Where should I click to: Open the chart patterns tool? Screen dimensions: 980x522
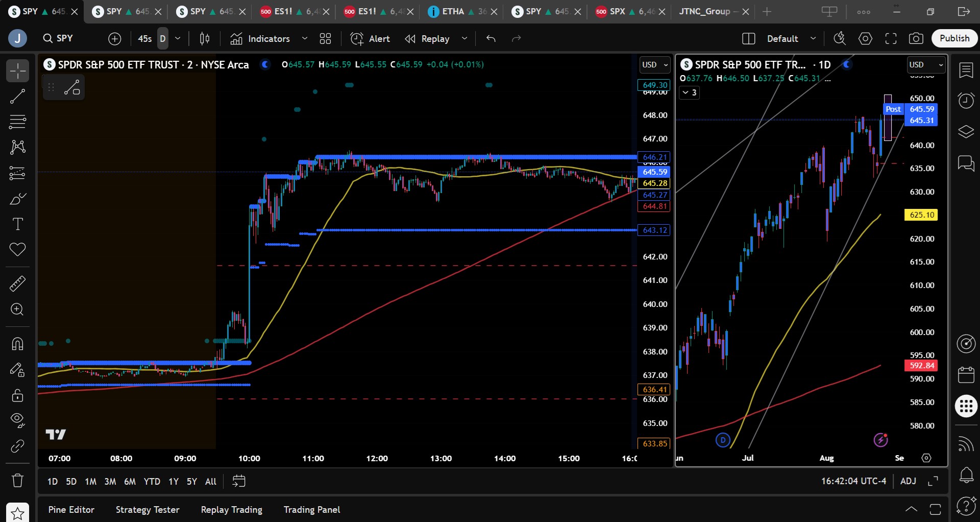[17, 148]
